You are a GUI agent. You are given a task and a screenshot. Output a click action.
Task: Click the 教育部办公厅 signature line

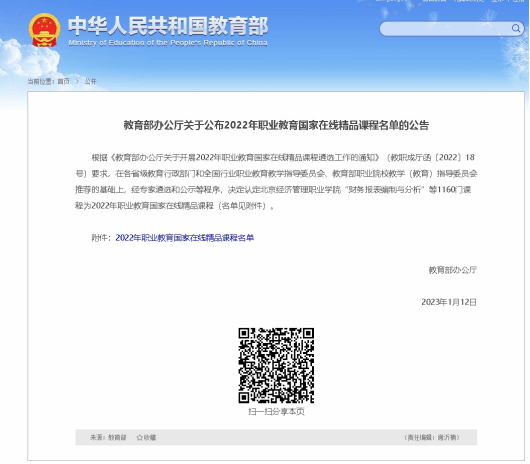pos(453,270)
